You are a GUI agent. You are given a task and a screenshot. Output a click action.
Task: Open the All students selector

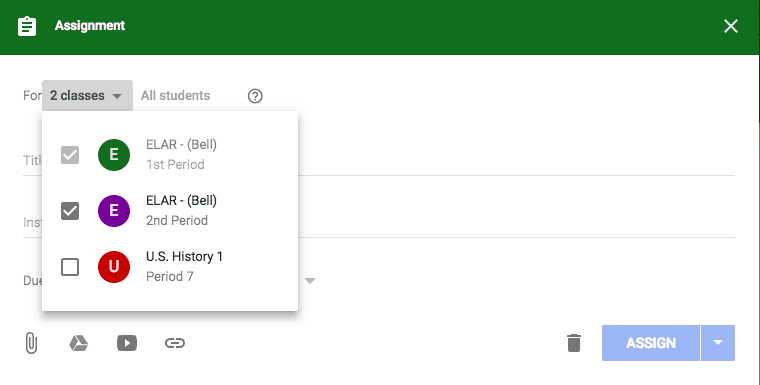[x=175, y=96]
